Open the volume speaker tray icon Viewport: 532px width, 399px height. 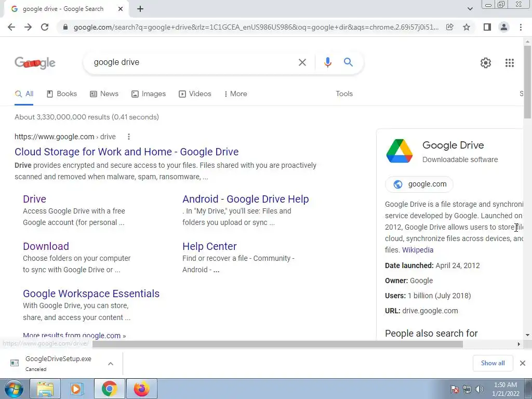[x=480, y=389]
